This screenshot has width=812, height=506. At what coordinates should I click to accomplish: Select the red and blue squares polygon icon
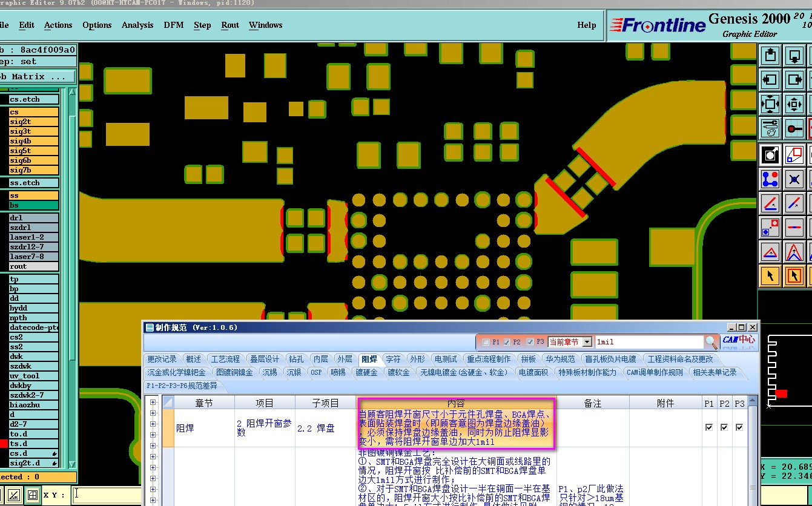[794, 155]
